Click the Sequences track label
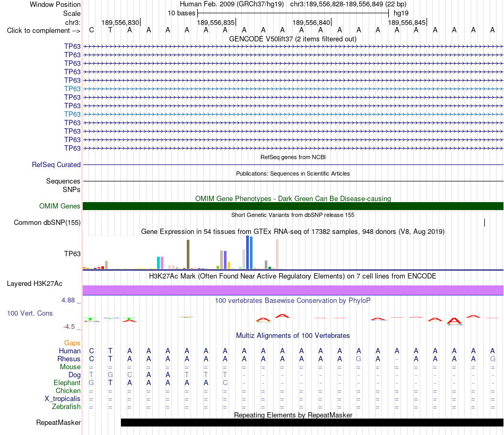 point(63,181)
